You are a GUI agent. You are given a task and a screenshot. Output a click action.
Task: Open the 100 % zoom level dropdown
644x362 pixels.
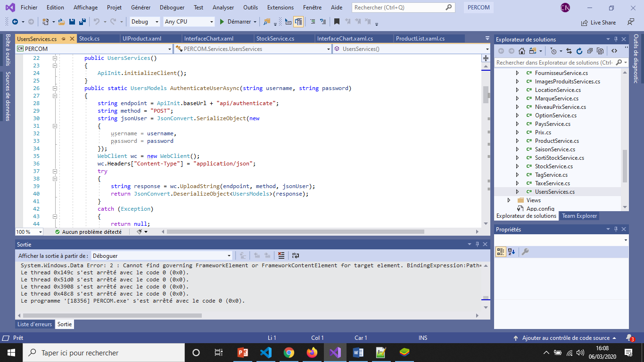click(x=29, y=232)
